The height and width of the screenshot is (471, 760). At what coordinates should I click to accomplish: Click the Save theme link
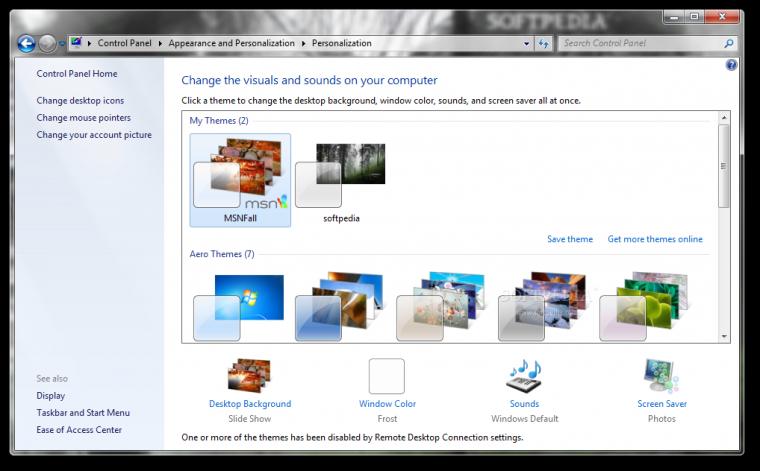pyautogui.click(x=570, y=240)
